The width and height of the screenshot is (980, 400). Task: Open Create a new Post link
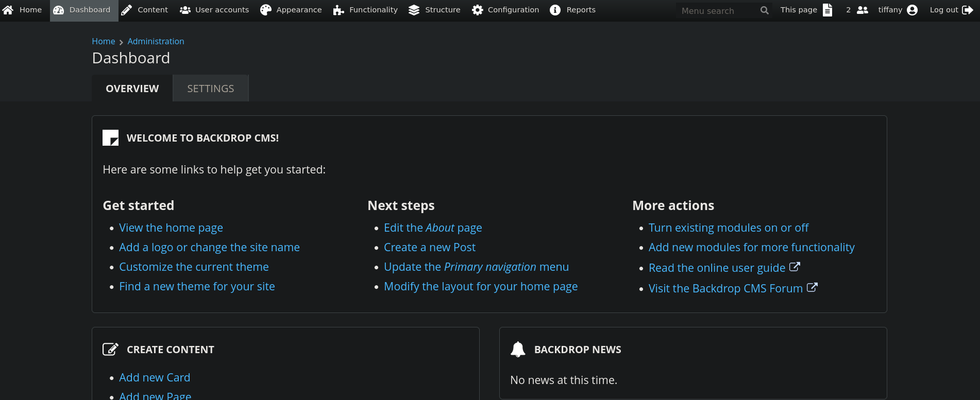(430, 247)
